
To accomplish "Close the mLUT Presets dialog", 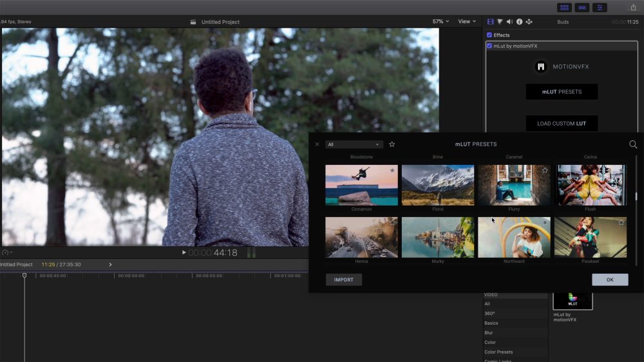I will 317,144.
